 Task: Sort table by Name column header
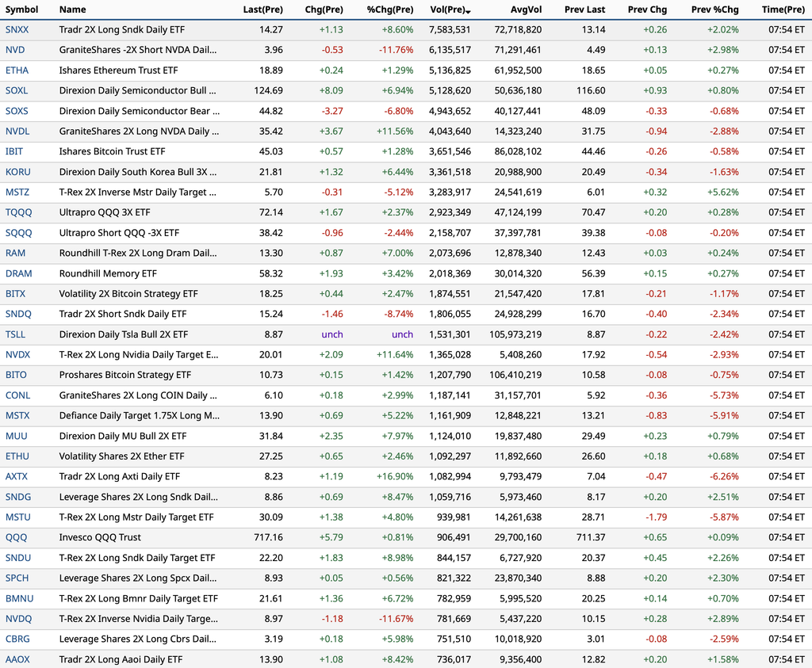point(72,10)
